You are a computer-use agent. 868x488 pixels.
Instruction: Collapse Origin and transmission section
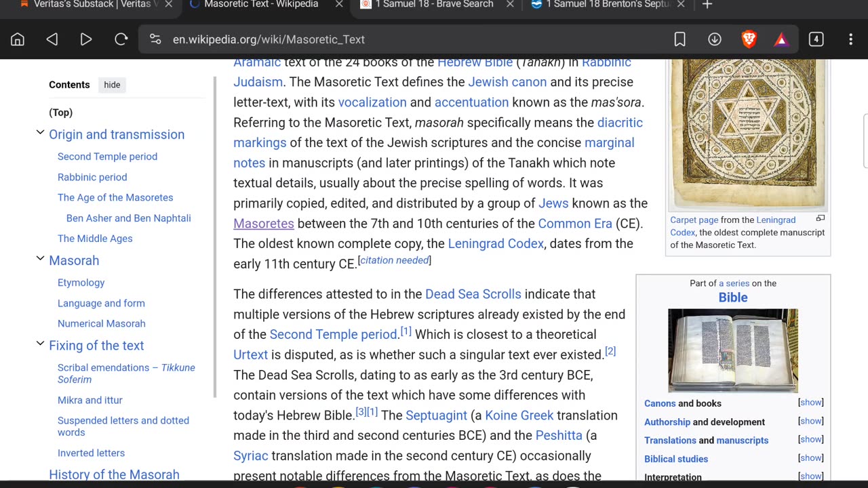[x=40, y=133]
